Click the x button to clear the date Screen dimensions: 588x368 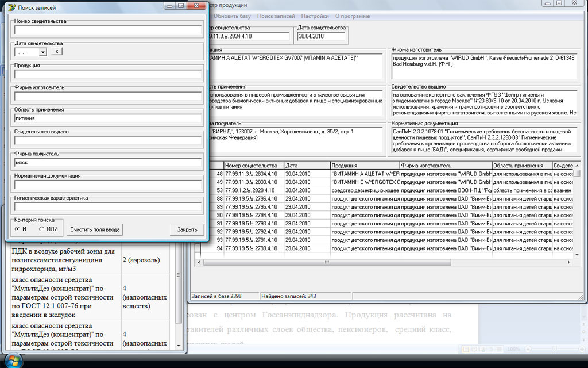tap(56, 52)
